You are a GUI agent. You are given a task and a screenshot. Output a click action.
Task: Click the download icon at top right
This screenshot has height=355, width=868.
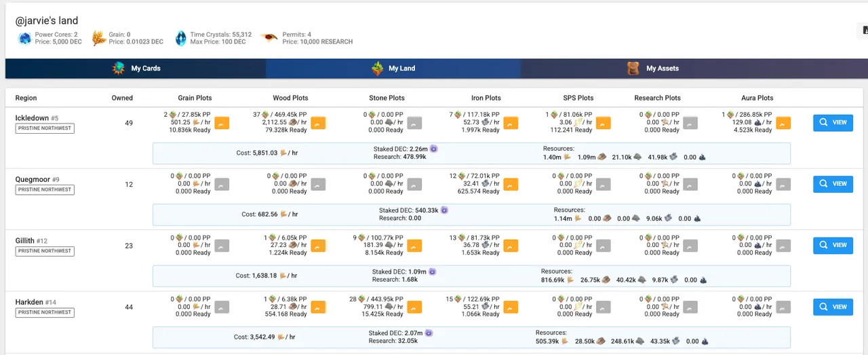865,31
